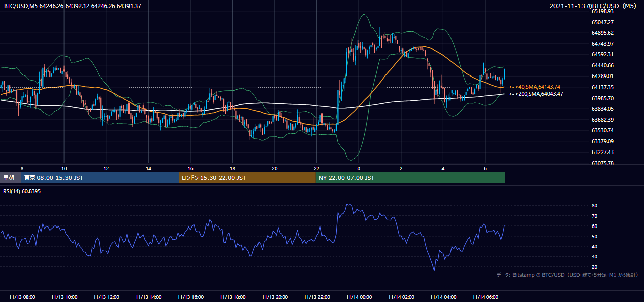This screenshot has height=302, width=644.
Task: Click the price axis value 63075.78
Action: click(602, 163)
